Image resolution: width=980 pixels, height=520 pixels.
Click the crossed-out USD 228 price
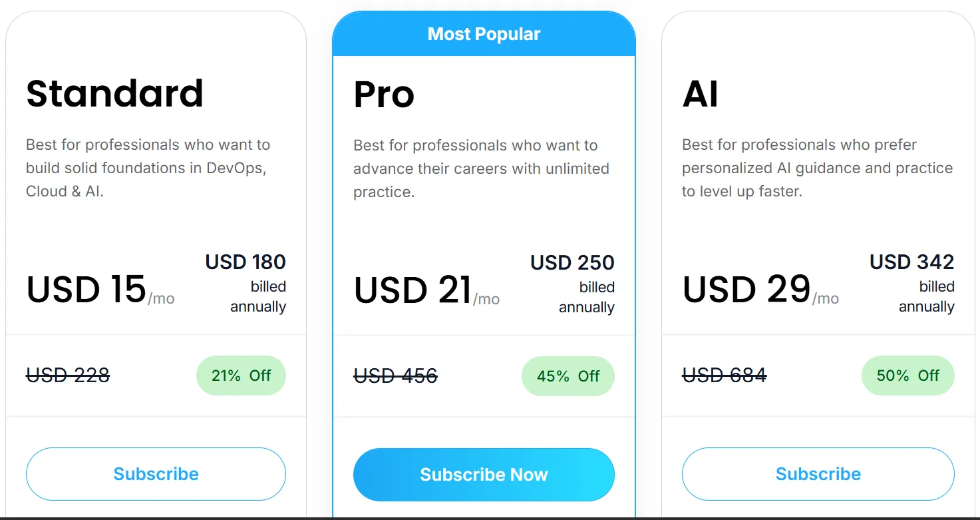[68, 376]
